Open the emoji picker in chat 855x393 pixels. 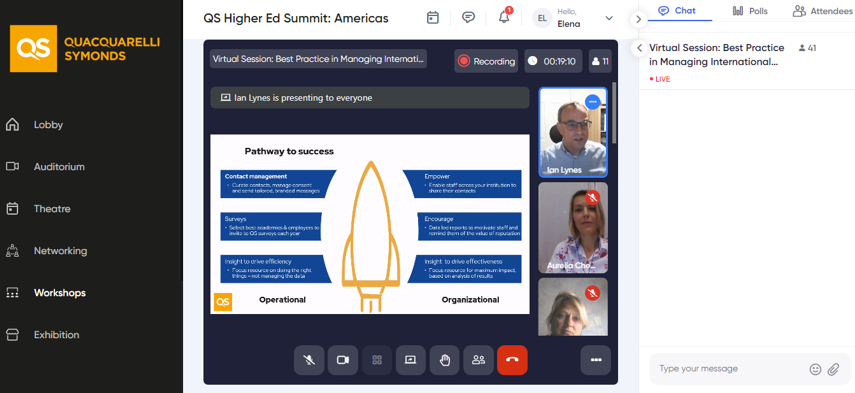click(x=815, y=369)
